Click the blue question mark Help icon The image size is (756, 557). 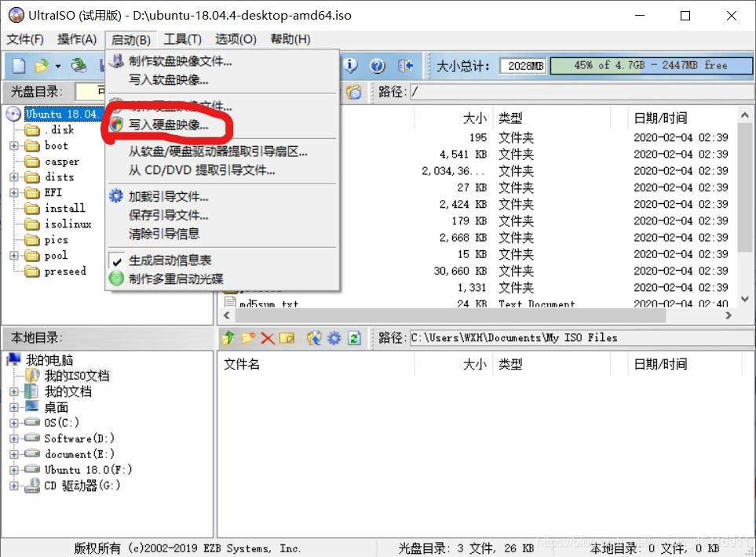tap(378, 66)
